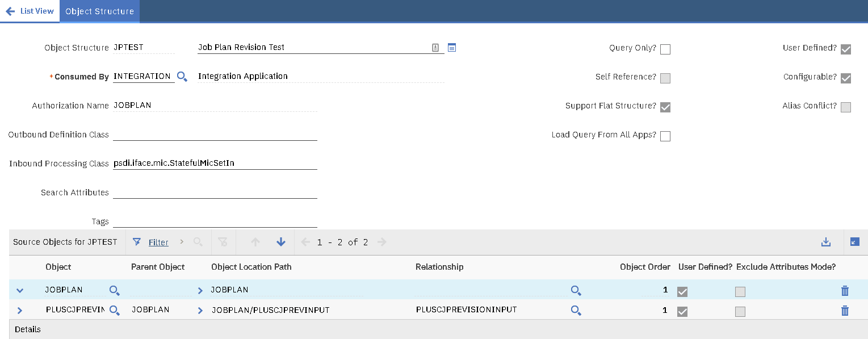868x339 pixels.
Task: Click the Integration Application description text
Action: [243, 76]
